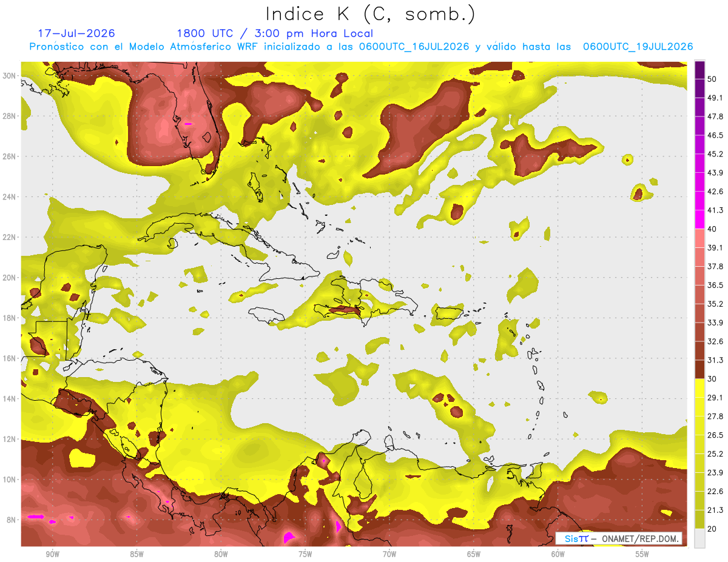Click the colorbar value 49.1
728x562 pixels.
[715, 98]
